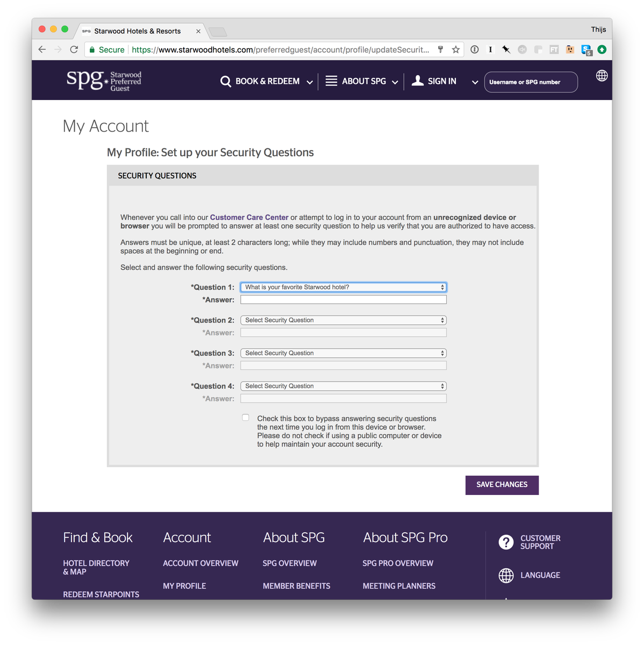Click the saved password key icon
The image size is (644, 645).
(440, 49)
